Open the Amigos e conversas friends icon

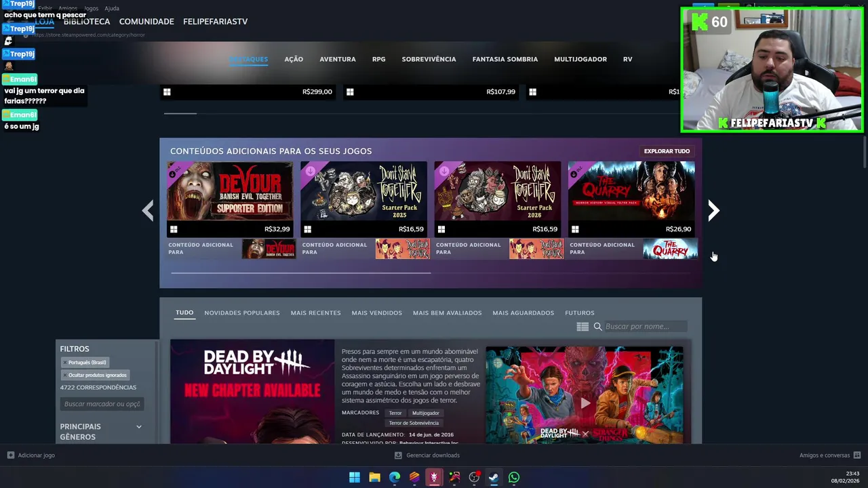coord(857,455)
